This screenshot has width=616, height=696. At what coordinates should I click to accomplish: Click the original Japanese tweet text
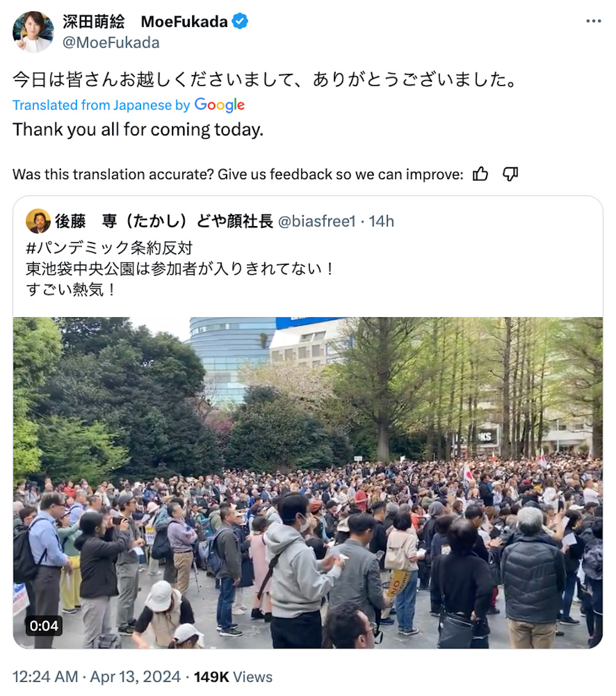point(264,79)
